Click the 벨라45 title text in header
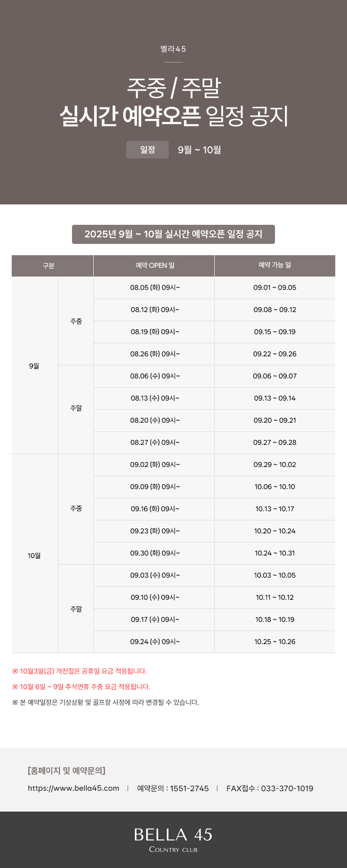This screenshot has height=868, width=347. pyautogui.click(x=173, y=49)
